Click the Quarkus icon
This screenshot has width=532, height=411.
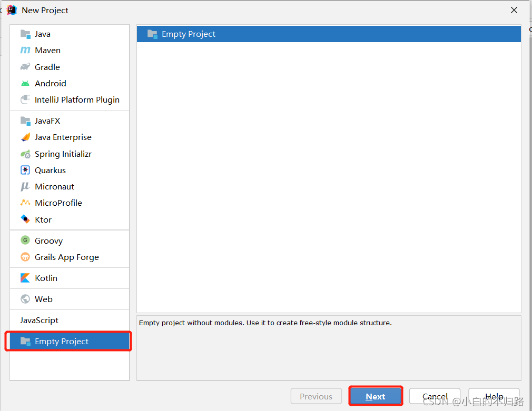[25, 170]
